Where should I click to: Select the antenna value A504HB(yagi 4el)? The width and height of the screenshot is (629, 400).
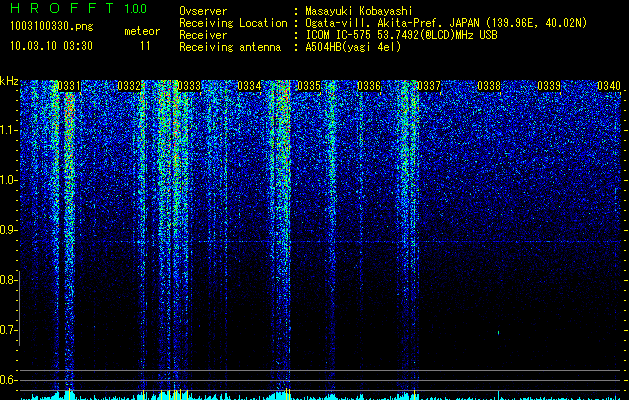[x=353, y=47]
